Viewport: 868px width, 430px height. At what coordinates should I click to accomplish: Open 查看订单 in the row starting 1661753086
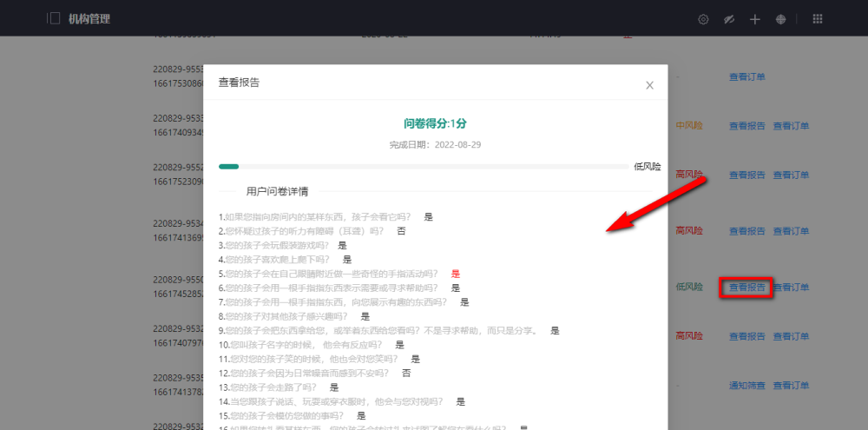point(746,77)
